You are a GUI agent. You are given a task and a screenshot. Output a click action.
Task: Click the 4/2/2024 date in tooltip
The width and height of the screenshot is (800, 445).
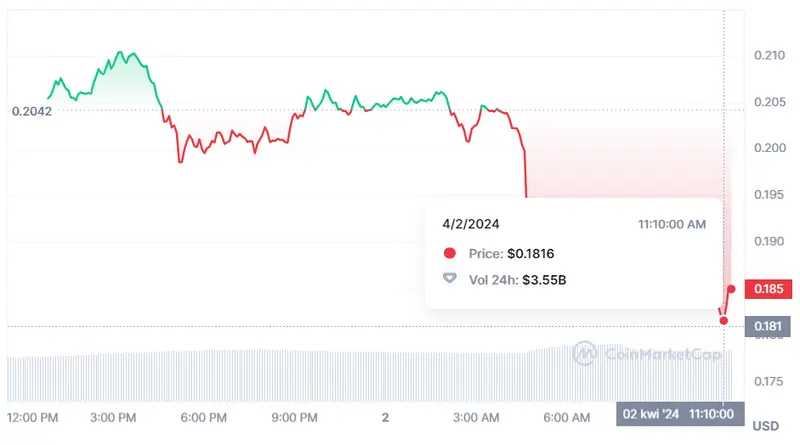[x=470, y=224]
